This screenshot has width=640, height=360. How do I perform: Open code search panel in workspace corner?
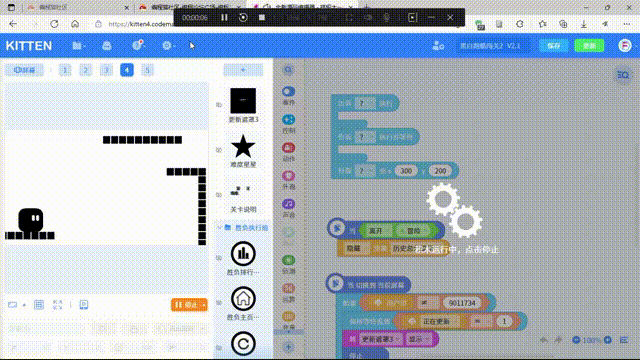click(623, 75)
